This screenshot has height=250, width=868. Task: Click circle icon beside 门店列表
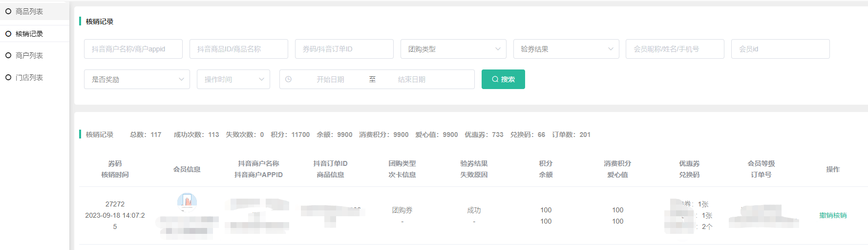click(8, 77)
